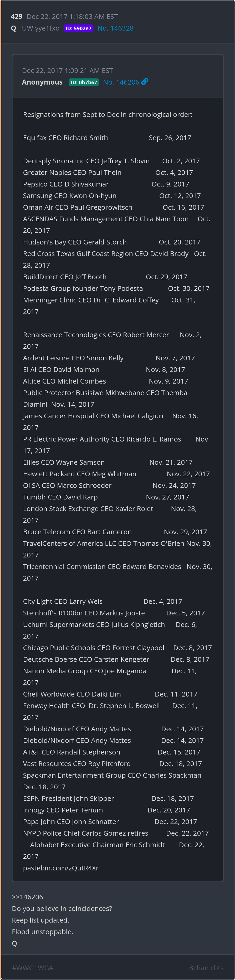Screen dimensions: 235x980
Task: Open post link No. 146328
Action: tap(115, 28)
